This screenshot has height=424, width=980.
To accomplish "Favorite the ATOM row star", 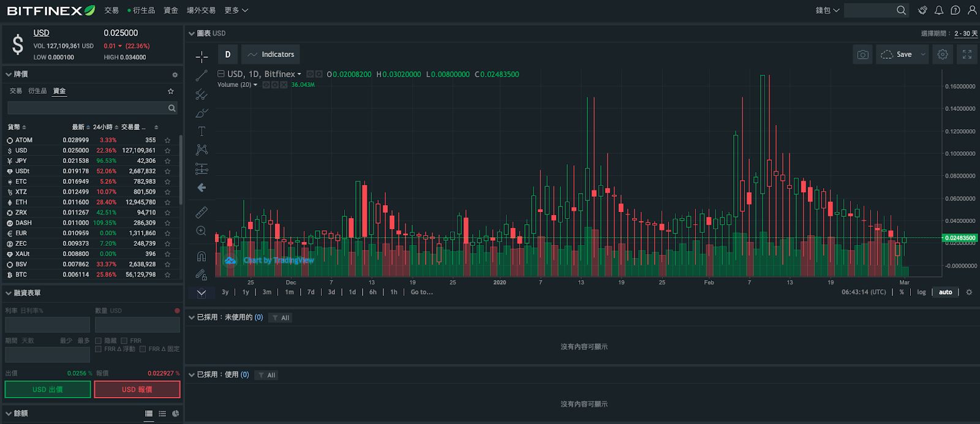I will [x=167, y=140].
